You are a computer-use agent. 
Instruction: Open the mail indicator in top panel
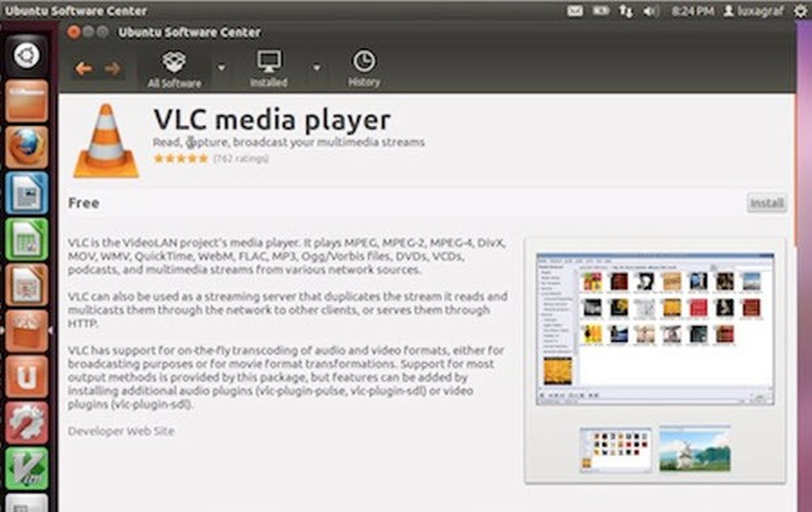[574, 11]
